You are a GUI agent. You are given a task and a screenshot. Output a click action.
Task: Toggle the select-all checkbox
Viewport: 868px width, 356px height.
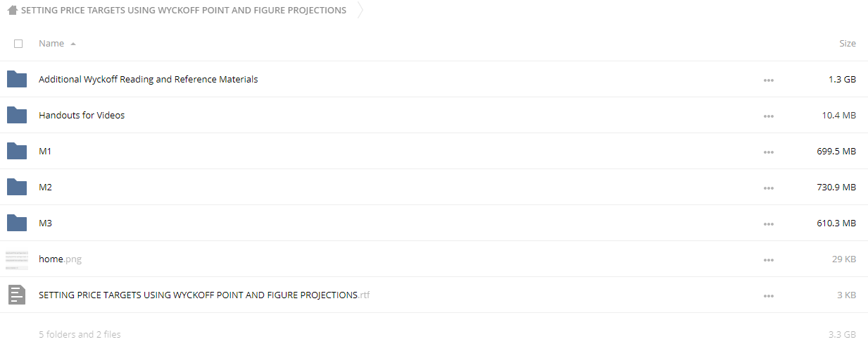tap(18, 44)
